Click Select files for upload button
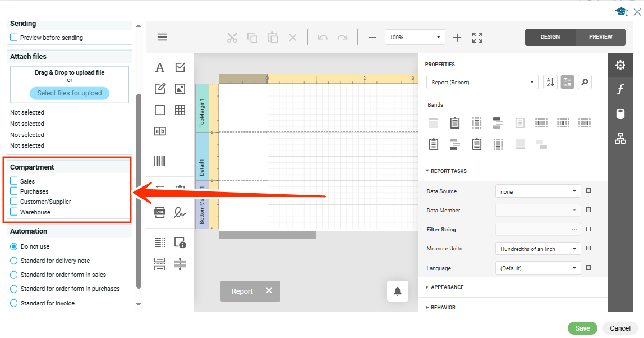Viewport: 644px width, 338px height. pos(70,93)
